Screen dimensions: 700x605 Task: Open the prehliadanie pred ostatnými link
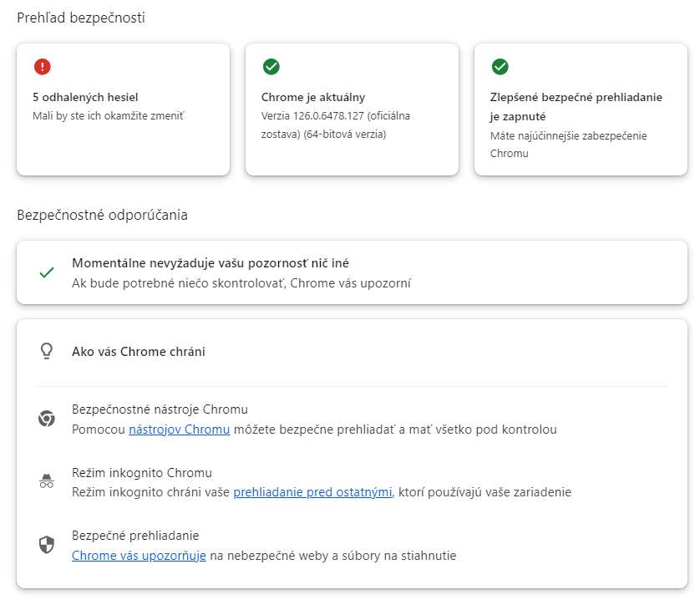pyautogui.click(x=312, y=492)
